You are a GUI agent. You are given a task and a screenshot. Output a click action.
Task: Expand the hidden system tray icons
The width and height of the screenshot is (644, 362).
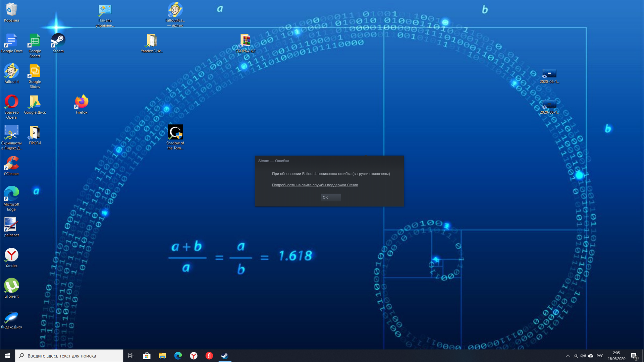[x=568, y=356]
